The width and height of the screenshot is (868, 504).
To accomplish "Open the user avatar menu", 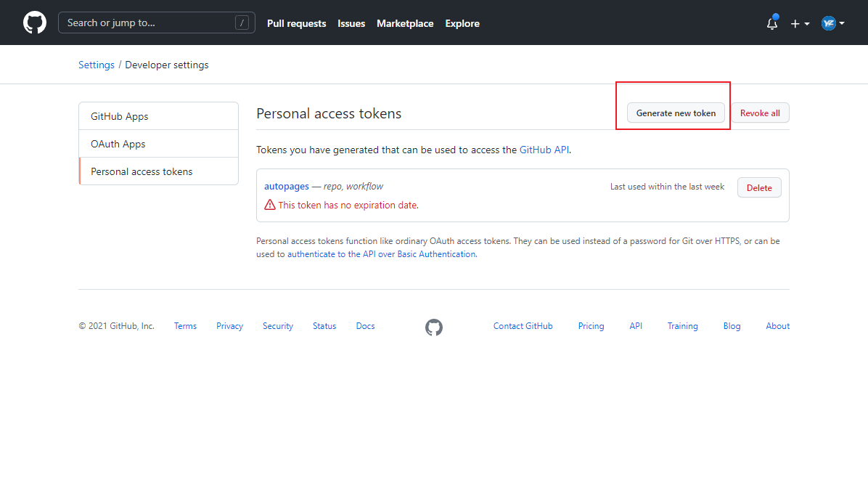I will 833,23.
